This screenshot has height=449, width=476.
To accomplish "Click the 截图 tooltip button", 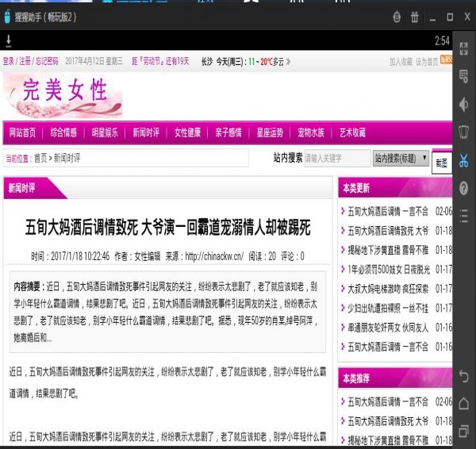I will (x=442, y=163).
